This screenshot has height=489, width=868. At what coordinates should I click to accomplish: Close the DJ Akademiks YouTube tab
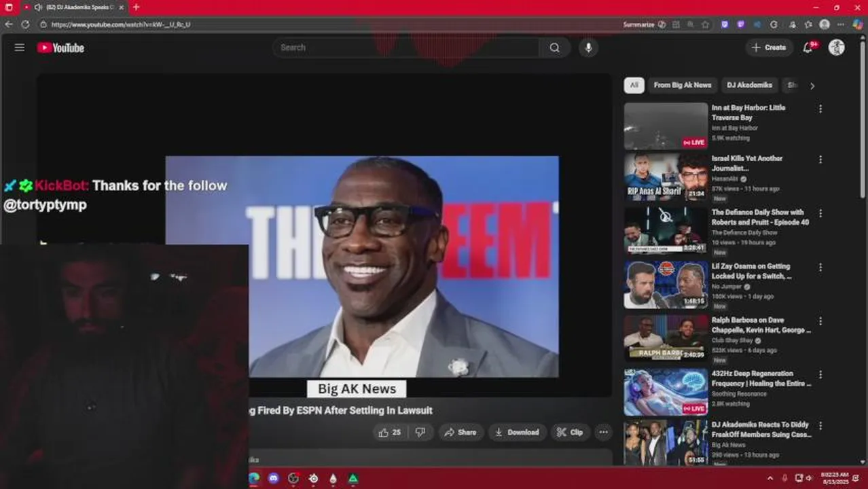pyautogui.click(x=123, y=7)
